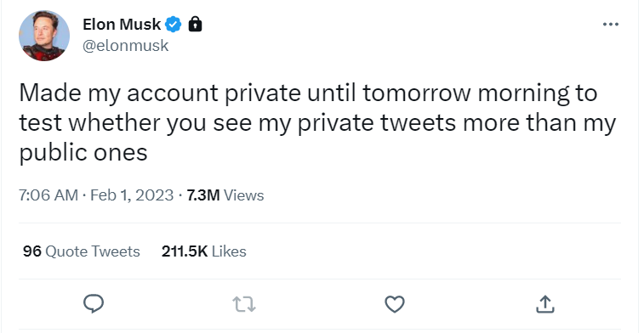Click the reply speech bubble icon
The width and height of the screenshot is (644, 333).
(94, 304)
